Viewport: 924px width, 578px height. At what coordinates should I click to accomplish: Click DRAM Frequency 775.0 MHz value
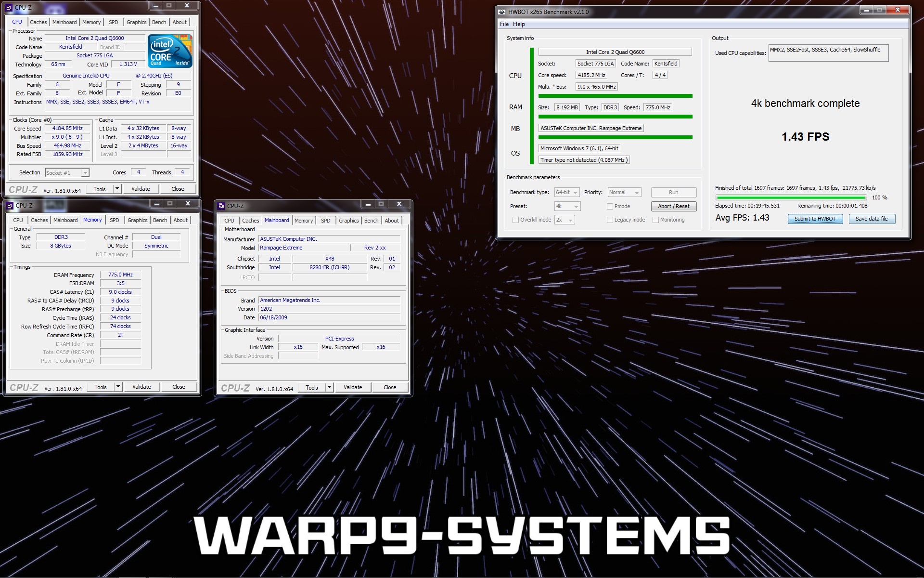point(120,275)
